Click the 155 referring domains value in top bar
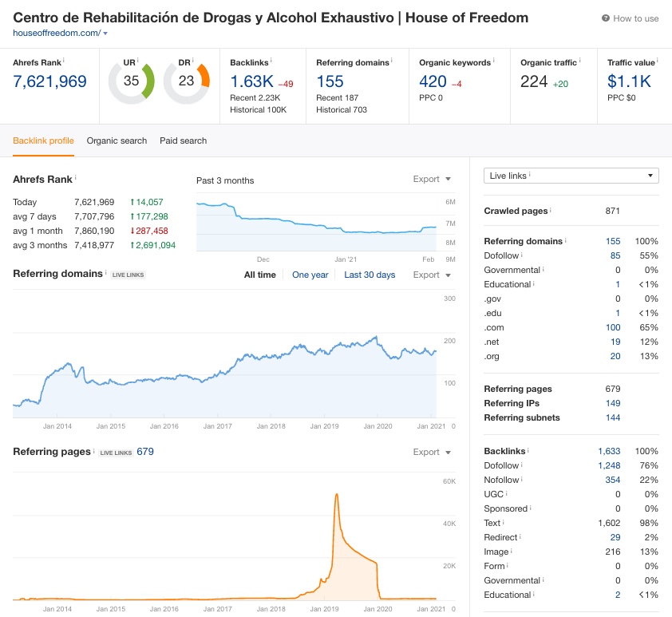The height and width of the screenshot is (617, 672). 330,81
